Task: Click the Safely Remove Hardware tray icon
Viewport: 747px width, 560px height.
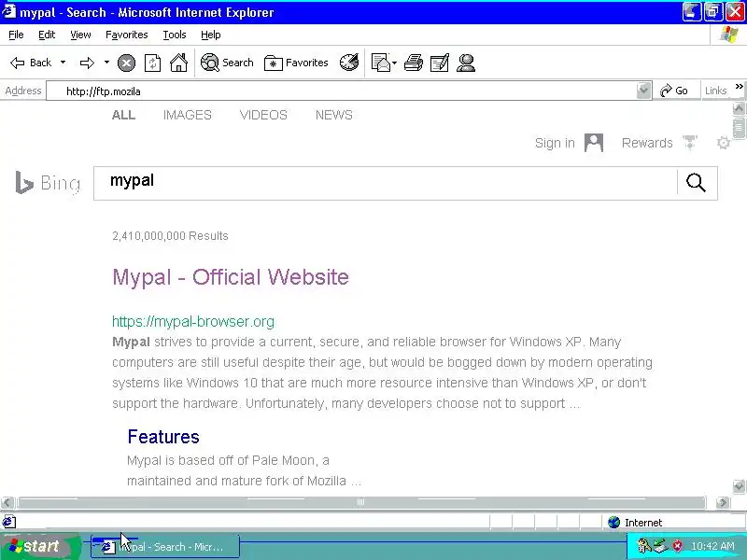Action: (660, 546)
